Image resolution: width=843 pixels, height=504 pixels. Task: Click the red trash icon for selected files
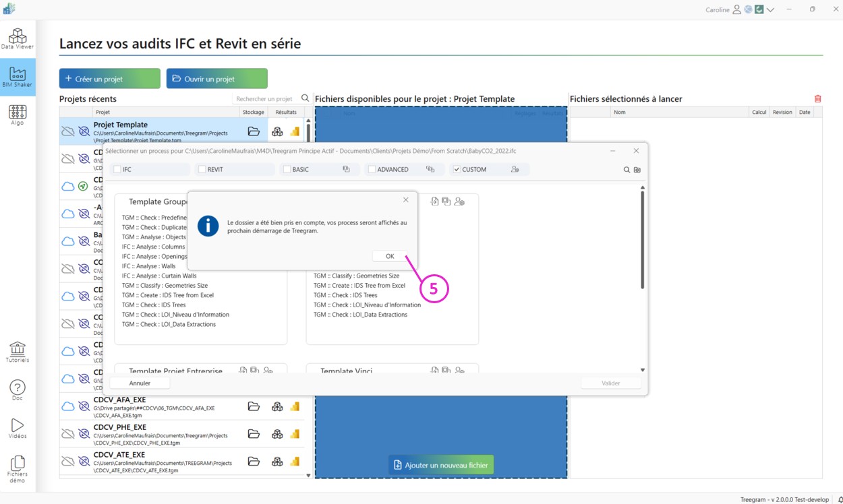pyautogui.click(x=817, y=99)
